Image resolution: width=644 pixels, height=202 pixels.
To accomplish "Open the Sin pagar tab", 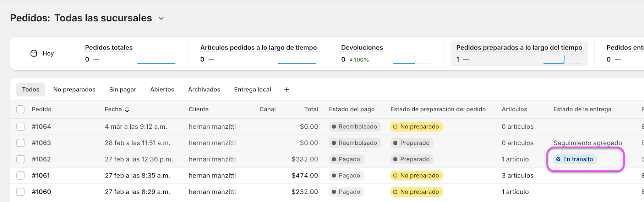I will 123,90.
